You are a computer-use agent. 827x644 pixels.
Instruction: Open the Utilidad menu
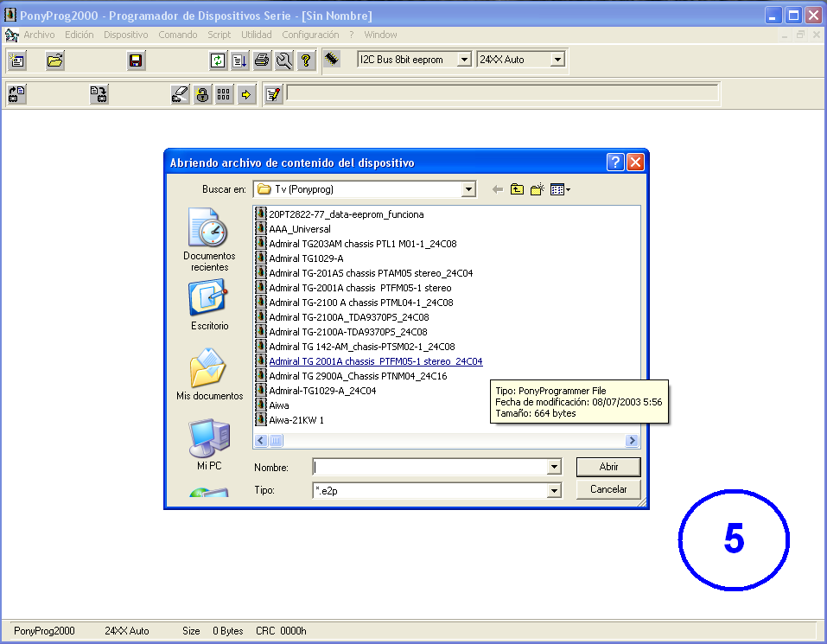click(256, 35)
